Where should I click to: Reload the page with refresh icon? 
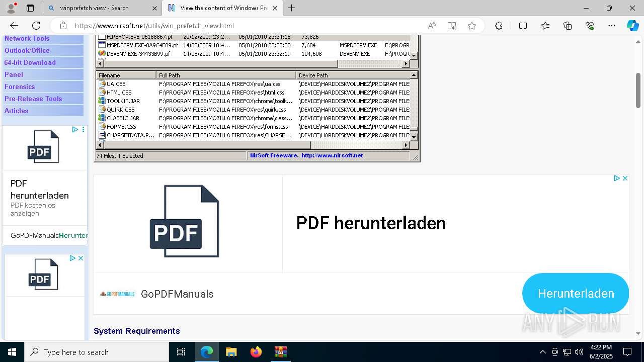click(36, 26)
